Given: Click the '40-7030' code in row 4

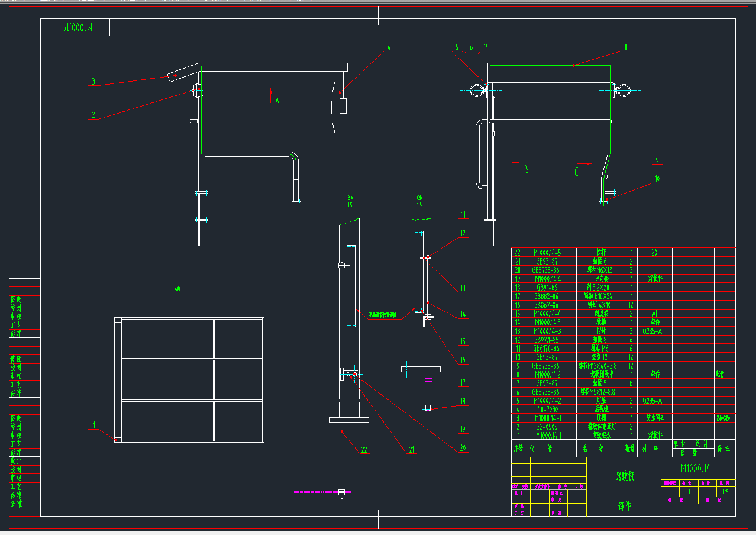Looking at the screenshot, I should pos(547,409).
